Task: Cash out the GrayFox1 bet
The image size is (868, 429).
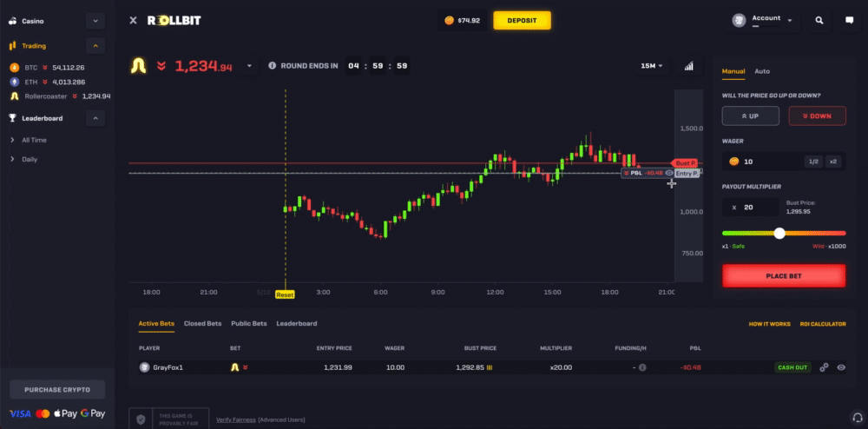Action: 792,367
